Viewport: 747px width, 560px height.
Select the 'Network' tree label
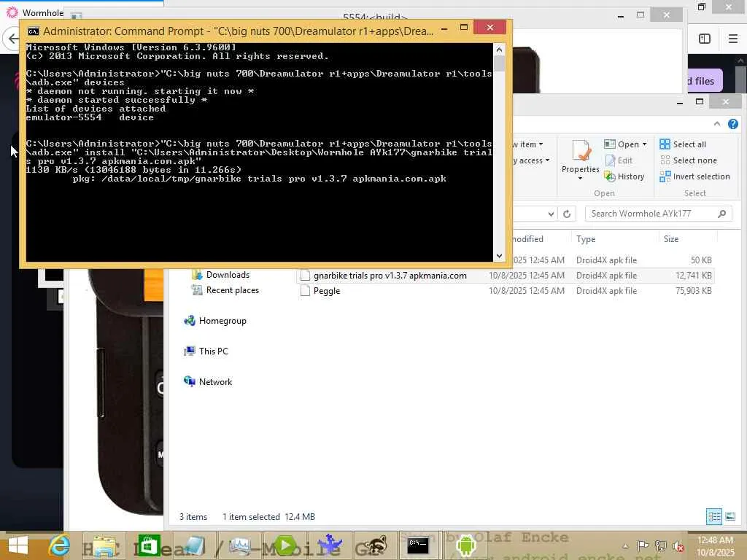click(215, 382)
